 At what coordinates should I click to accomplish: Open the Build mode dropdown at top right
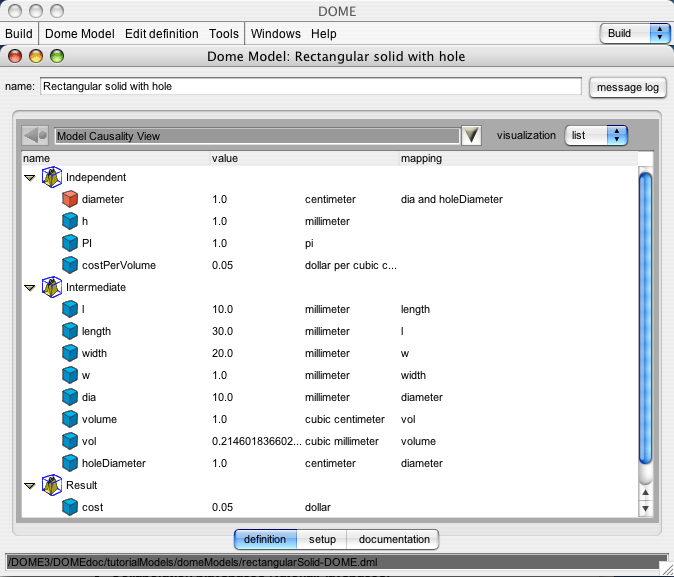(635, 34)
